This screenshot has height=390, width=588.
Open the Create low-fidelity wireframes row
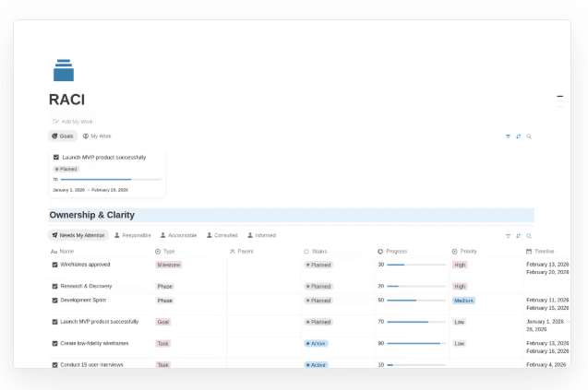pyautogui.click(x=94, y=343)
